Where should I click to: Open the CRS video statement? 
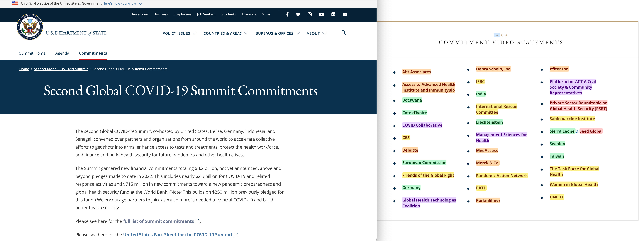point(406,138)
